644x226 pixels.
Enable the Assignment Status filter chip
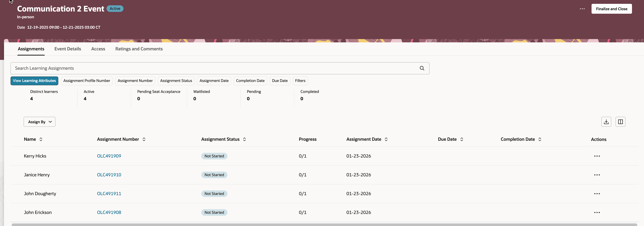pos(176,81)
